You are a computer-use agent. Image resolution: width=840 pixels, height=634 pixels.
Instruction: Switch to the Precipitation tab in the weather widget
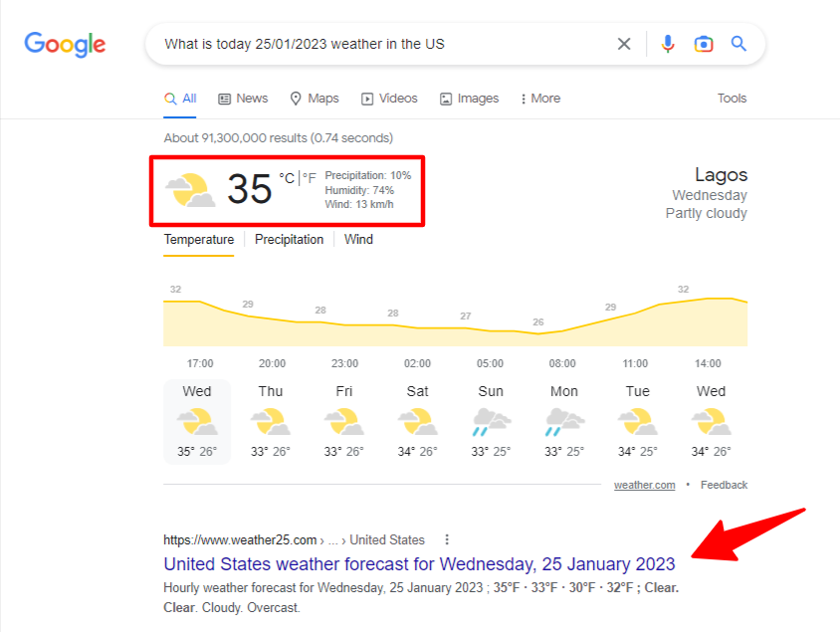coord(289,239)
